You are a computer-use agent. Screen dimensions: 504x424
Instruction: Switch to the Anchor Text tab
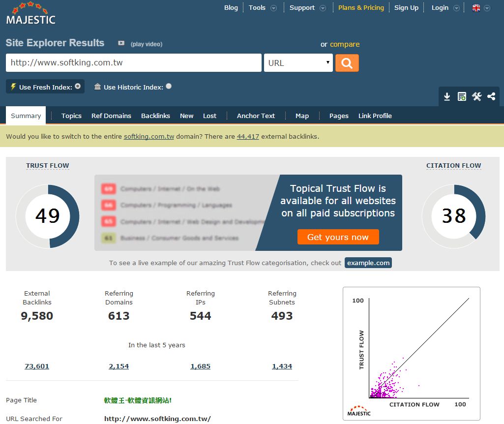(x=256, y=116)
